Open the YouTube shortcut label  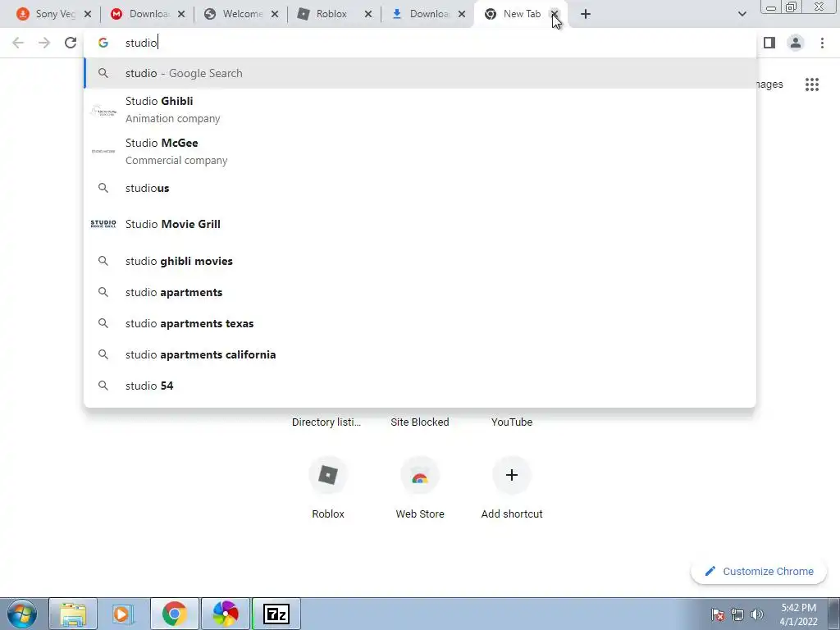coord(512,422)
